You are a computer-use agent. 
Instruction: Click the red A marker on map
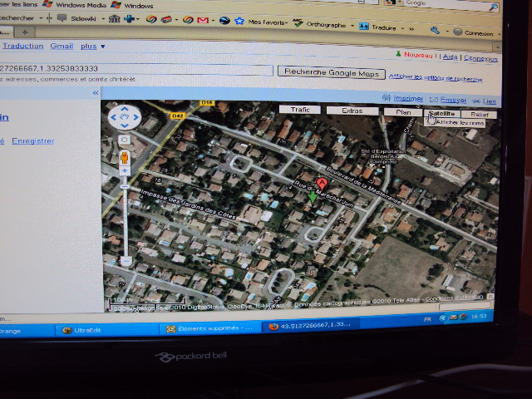(323, 181)
